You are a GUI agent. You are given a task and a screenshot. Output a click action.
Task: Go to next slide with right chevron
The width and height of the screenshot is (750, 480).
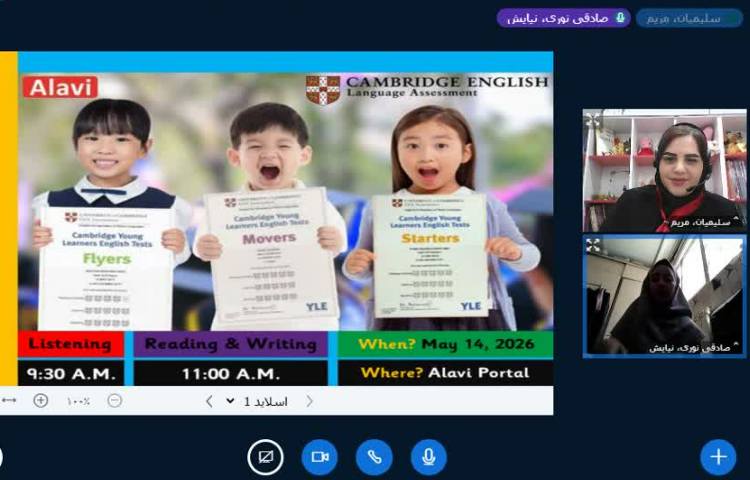309,401
